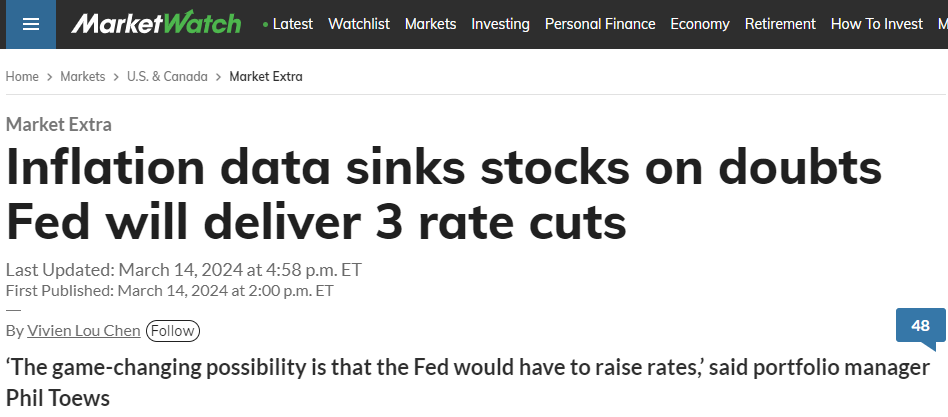Viewport: 948px width, 417px height.
Task: Open the 48 comments bubble
Action: tap(920, 327)
